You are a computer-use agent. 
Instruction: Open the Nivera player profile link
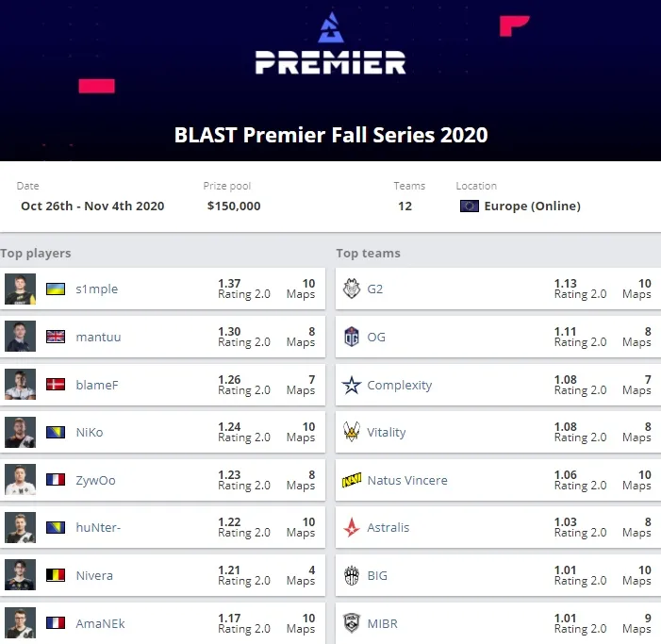(94, 575)
